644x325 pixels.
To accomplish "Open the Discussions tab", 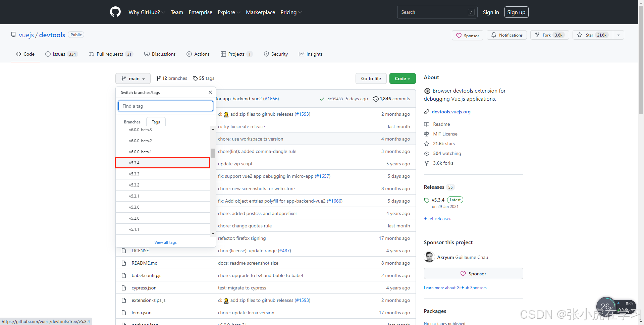I will pos(160,54).
